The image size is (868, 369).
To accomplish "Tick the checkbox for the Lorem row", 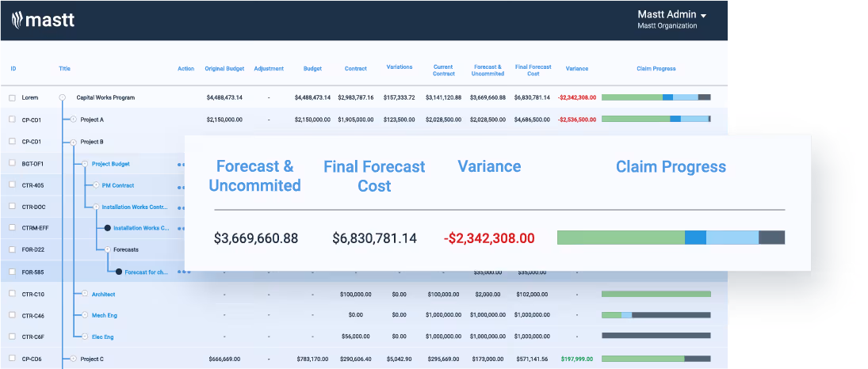I will (x=12, y=97).
